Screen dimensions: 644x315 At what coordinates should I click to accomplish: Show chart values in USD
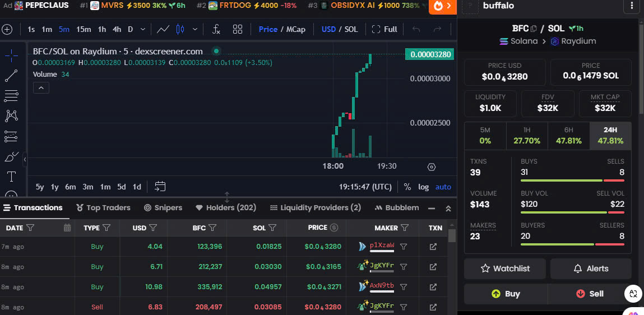click(x=328, y=29)
